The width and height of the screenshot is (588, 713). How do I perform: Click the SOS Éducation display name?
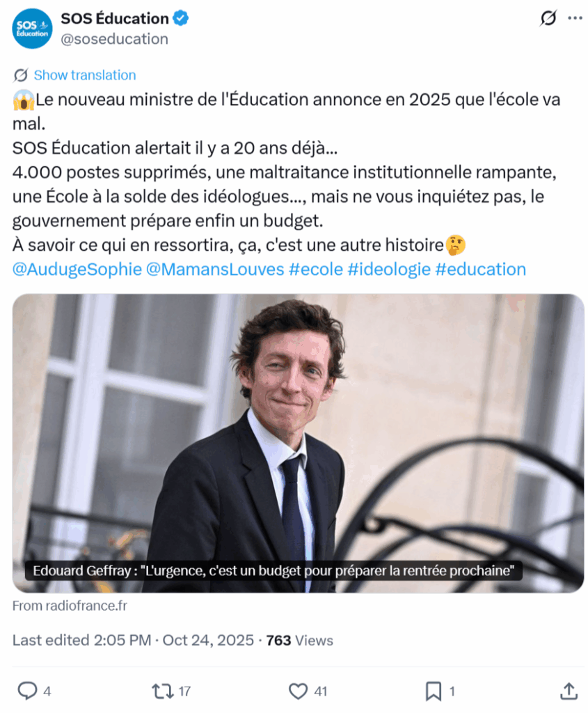(114, 19)
